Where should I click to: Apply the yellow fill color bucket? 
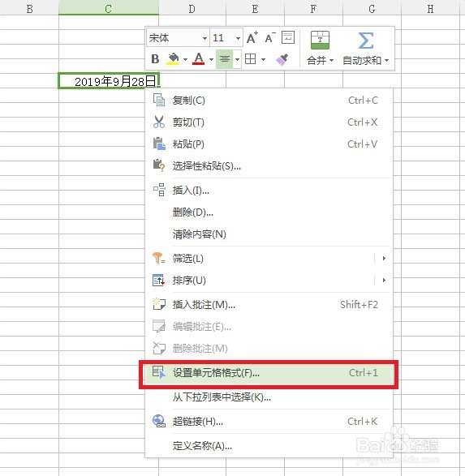[173, 58]
